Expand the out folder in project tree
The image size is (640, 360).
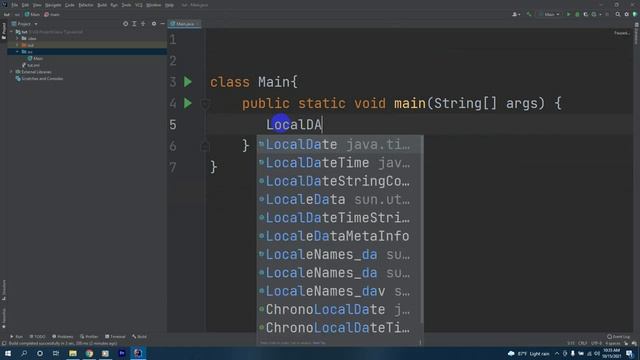pyautogui.click(x=17, y=45)
